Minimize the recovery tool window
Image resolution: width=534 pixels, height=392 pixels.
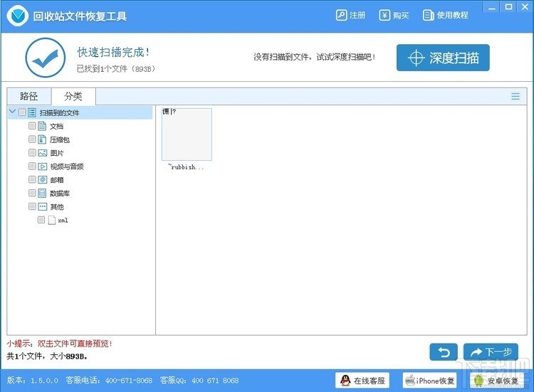491,7
